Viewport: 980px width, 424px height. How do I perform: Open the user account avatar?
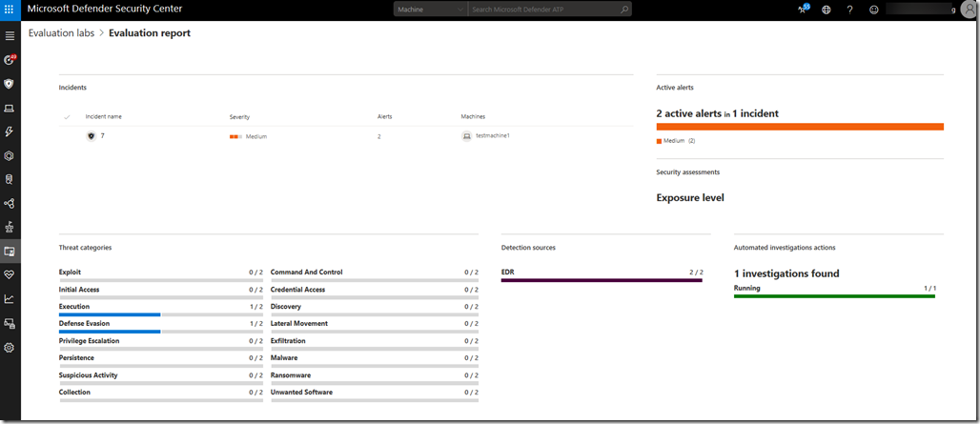[970, 10]
